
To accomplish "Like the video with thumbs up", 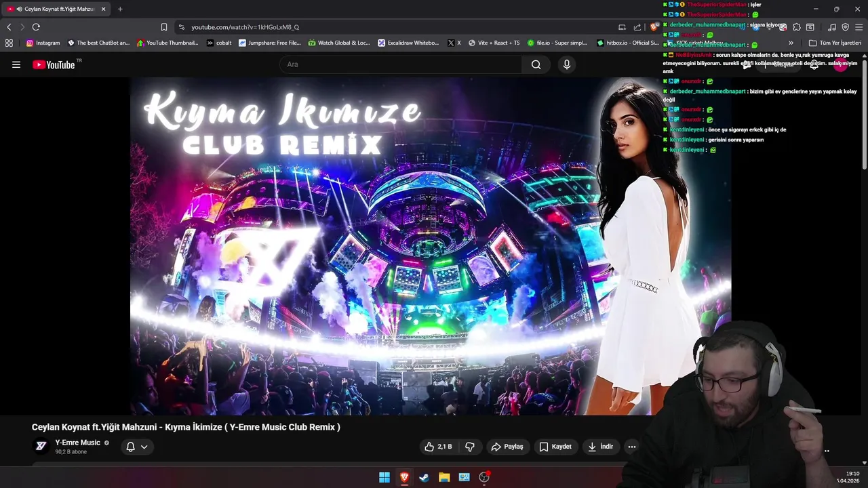I will coord(438,447).
